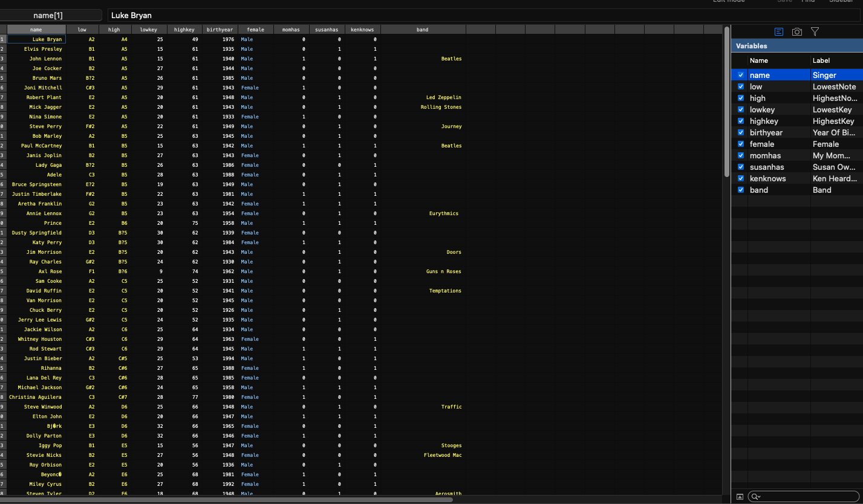Click the C#7 high note for Christina Aguilera
The height and width of the screenshot is (504, 863).
114,397
